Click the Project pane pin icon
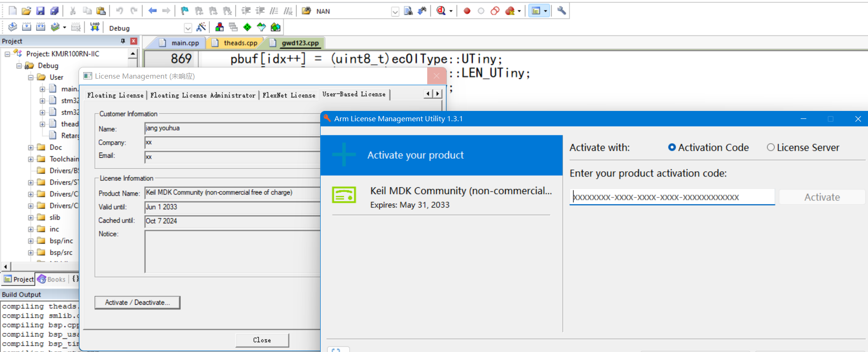Image resolution: width=868 pixels, height=352 pixels. tap(123, 41)
